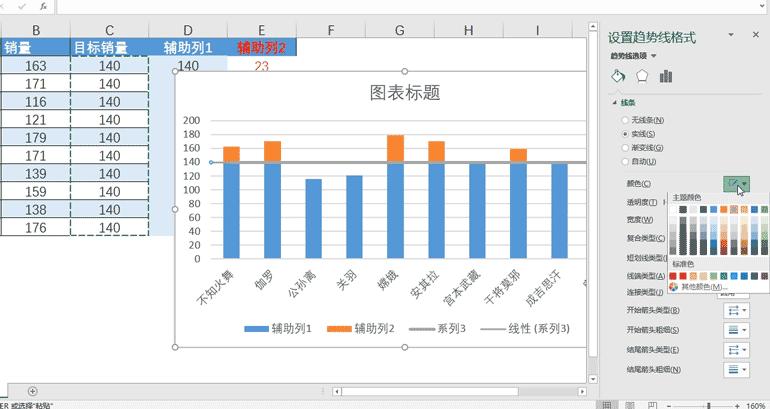
Task: Click chart bottom-left corner handle
Action: click(x=175, y=348)
